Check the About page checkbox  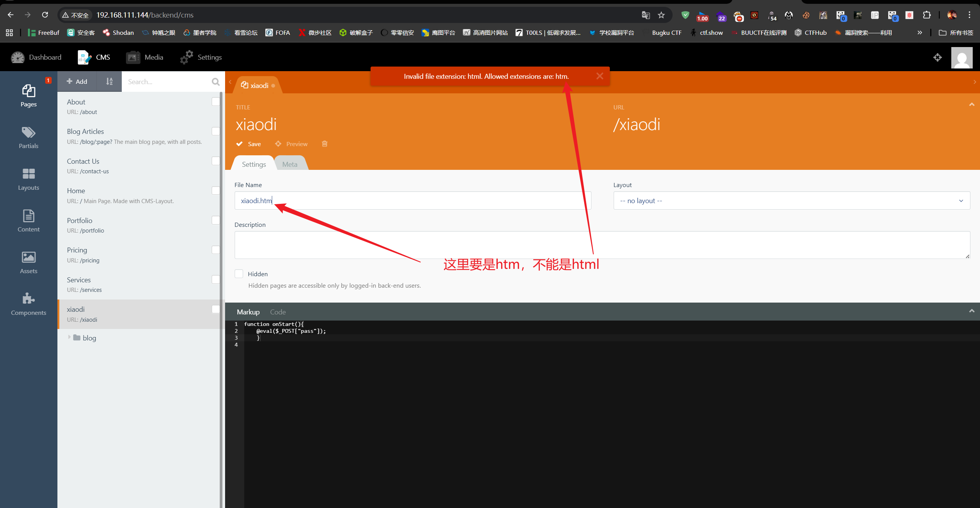click(x=216, y=102)
